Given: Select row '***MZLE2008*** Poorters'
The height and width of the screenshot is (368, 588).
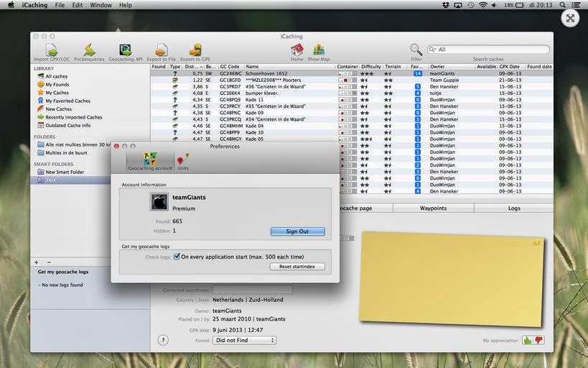Looking at the screenshot, I should (x=351, y=80).
